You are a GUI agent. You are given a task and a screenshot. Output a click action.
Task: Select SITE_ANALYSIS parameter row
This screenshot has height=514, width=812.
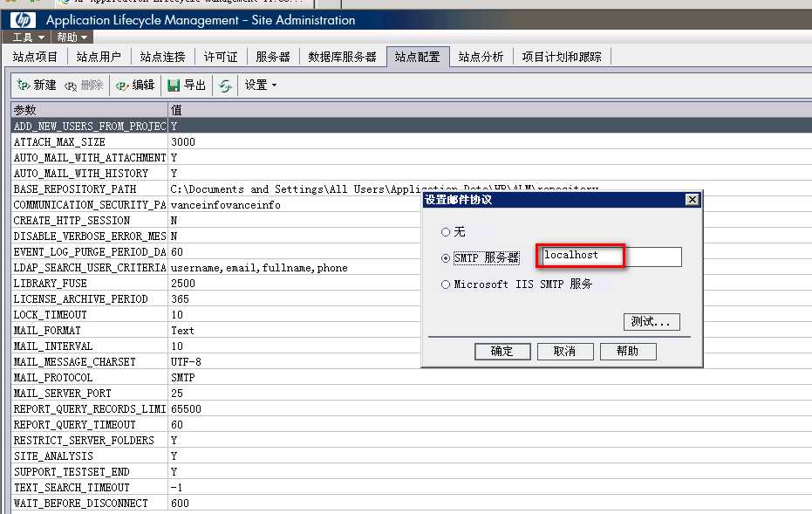[x=412, y=456]
